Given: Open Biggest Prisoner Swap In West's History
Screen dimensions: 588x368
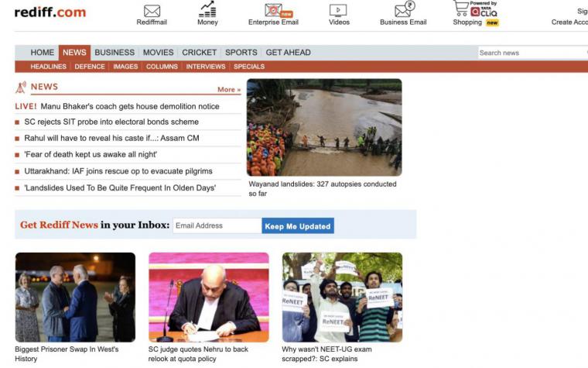Looking at the screenshot, I should coord(67,354).
